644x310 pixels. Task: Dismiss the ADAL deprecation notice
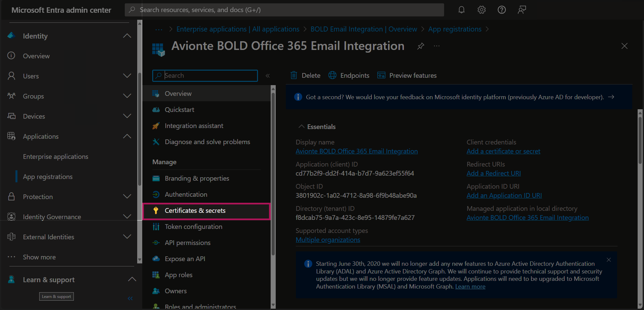coord(609,260)
